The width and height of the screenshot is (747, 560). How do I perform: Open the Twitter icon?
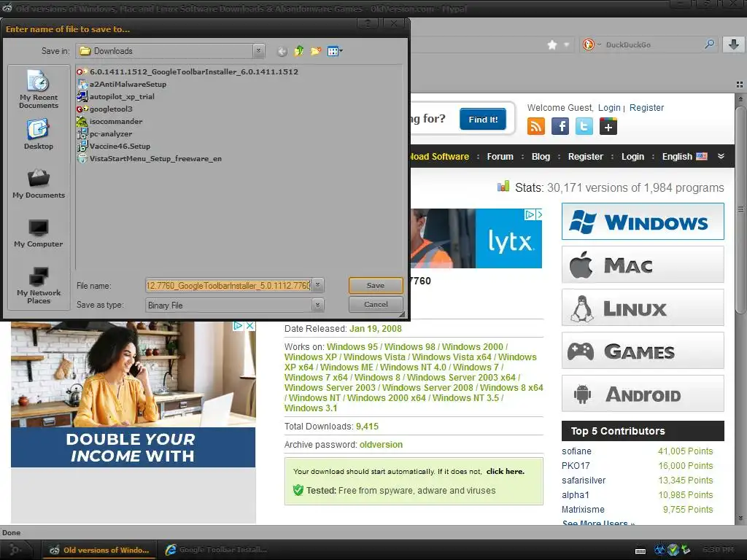[584, 126]
